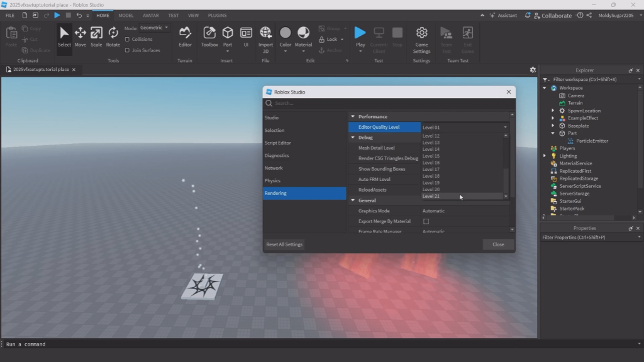Collapse the Workspace tree node

point(545,88)
